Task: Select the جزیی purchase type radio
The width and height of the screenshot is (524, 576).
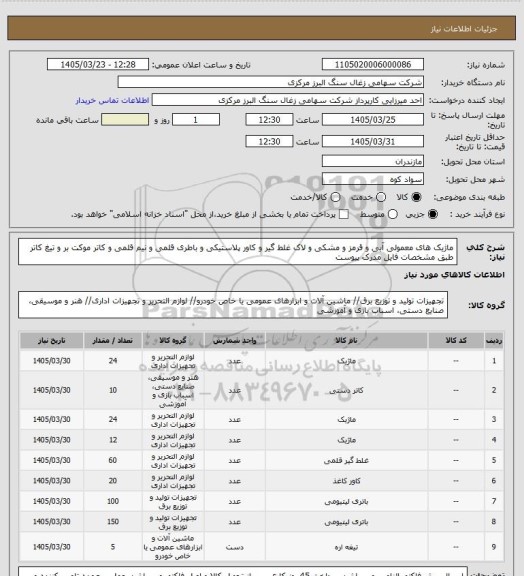Action: click(433, 214)
